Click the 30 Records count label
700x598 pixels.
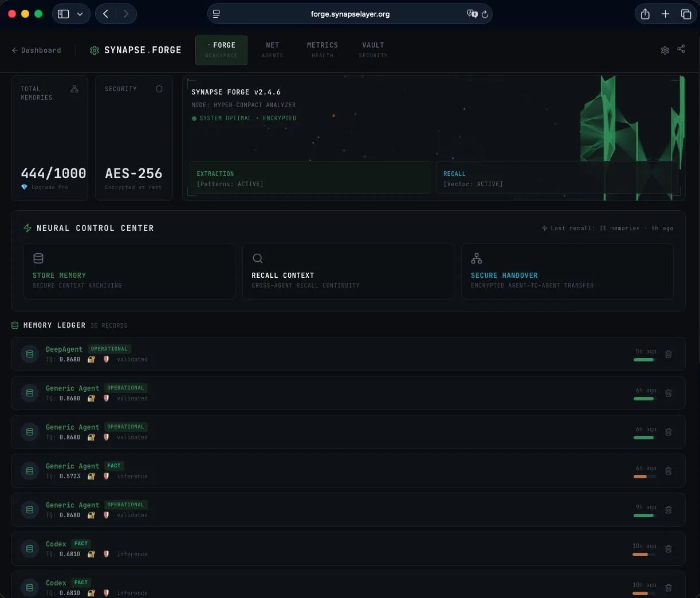tap(109, 325)
